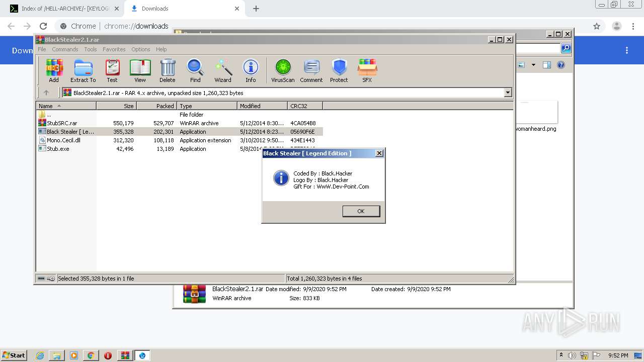Open the Tools menu
This screenshot has height=362, width=644.
click(x=91, y=49)
